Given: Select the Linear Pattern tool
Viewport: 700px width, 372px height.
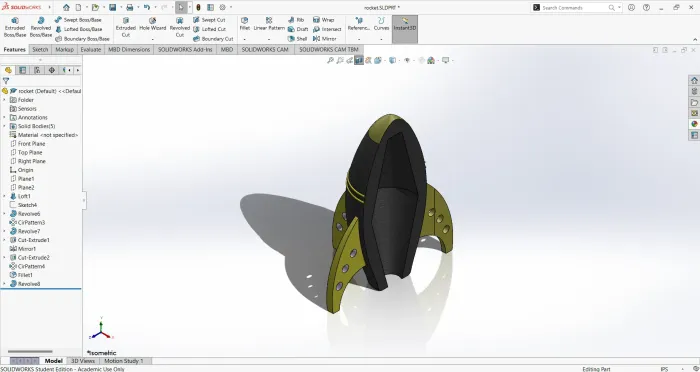Looking at the screenshot, I should point(269,24).
